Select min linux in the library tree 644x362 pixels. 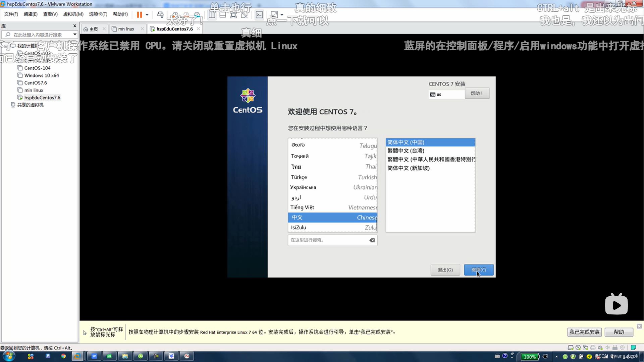point(34,90)
